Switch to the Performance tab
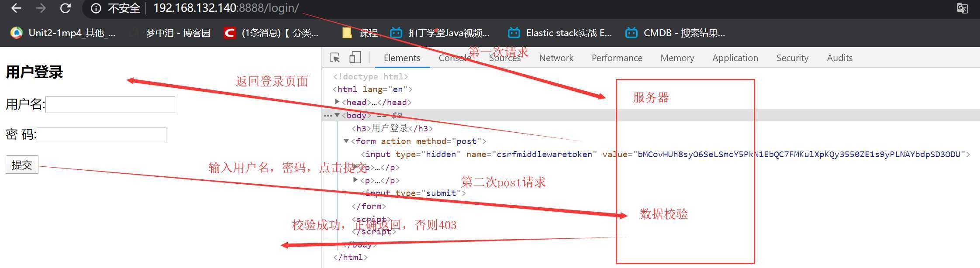The height and width of the screenshot is (268, 980). pyautogui.click(x=617, y=58)
